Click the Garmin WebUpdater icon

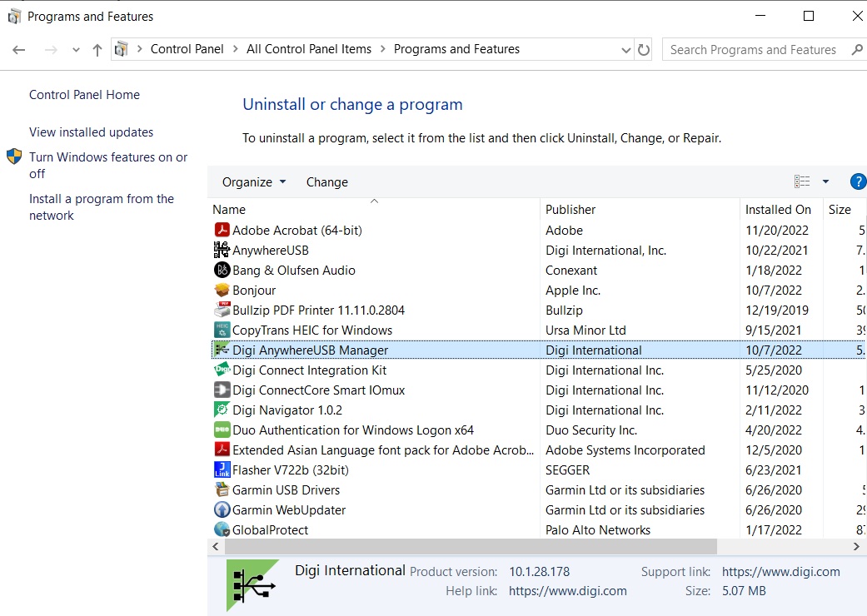click(x=222, y=509)
